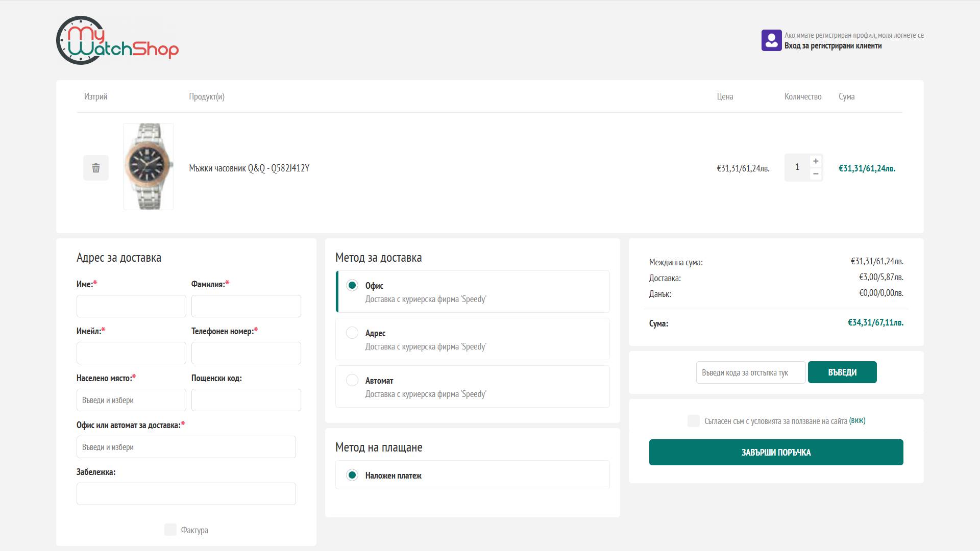Choose Автомат delivery option
980x551 pixels.
[x=352, y=380]
